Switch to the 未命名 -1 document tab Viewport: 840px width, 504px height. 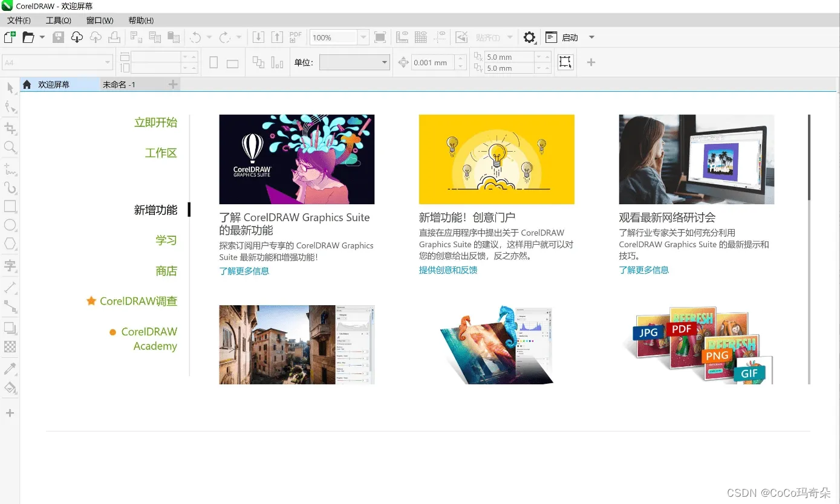[x=119, y=85]
